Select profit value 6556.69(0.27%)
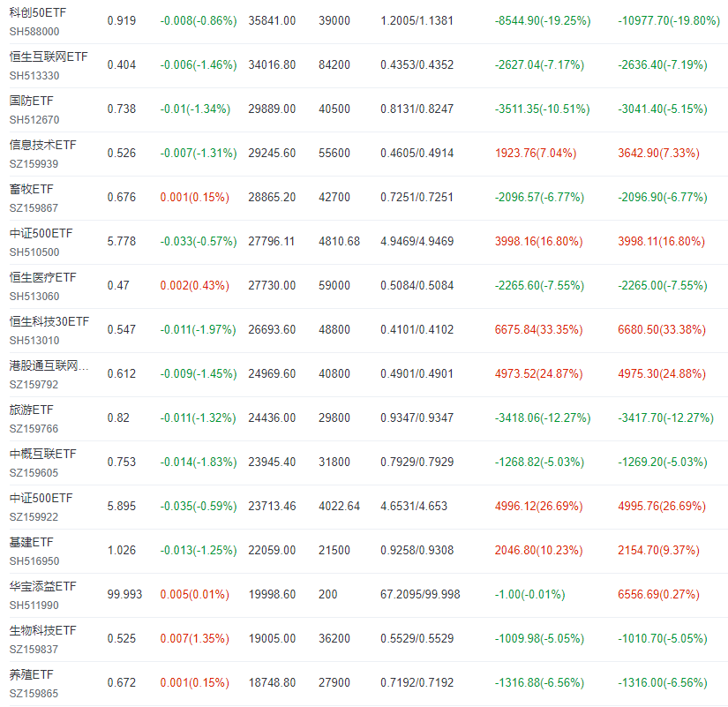Viewport: 728px width, 707px height. [658, 595]
